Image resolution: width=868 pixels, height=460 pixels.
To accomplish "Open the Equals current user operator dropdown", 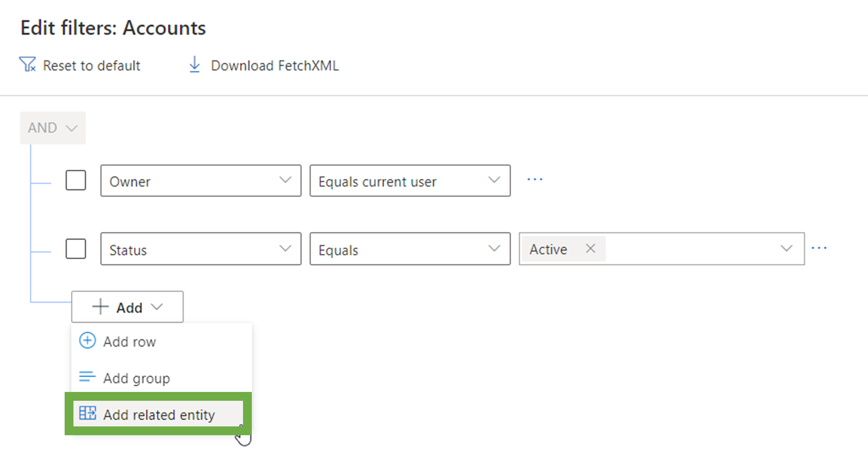I will (x=410, y=181).
